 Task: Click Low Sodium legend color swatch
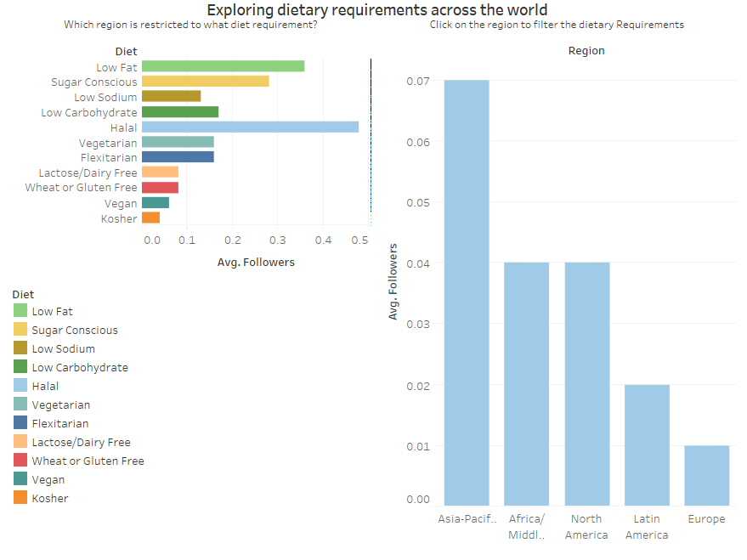(x=20, y=348)
